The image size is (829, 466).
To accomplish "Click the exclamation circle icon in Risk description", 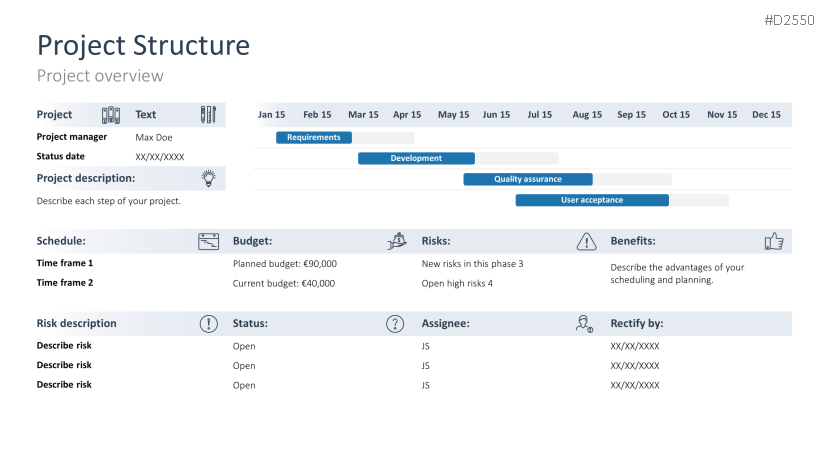I will click(208, 323).
